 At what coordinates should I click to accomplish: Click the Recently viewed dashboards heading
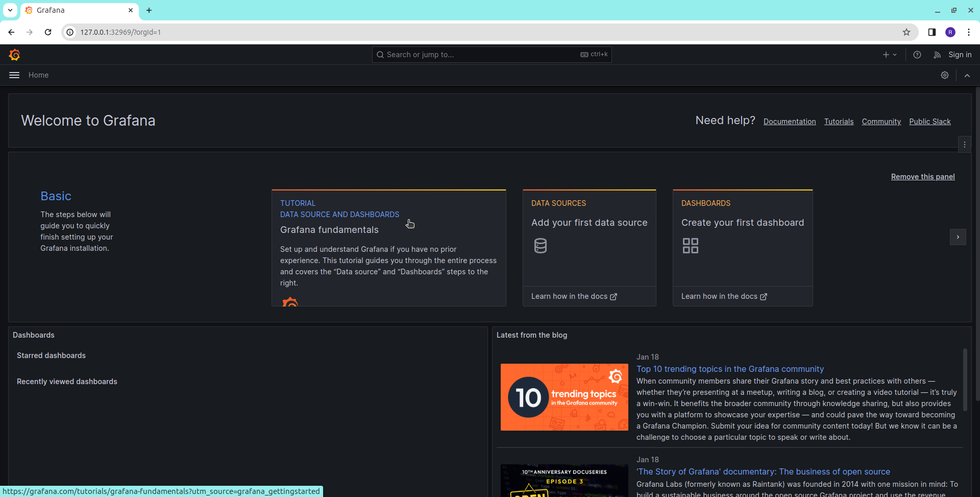coord(67,382)
